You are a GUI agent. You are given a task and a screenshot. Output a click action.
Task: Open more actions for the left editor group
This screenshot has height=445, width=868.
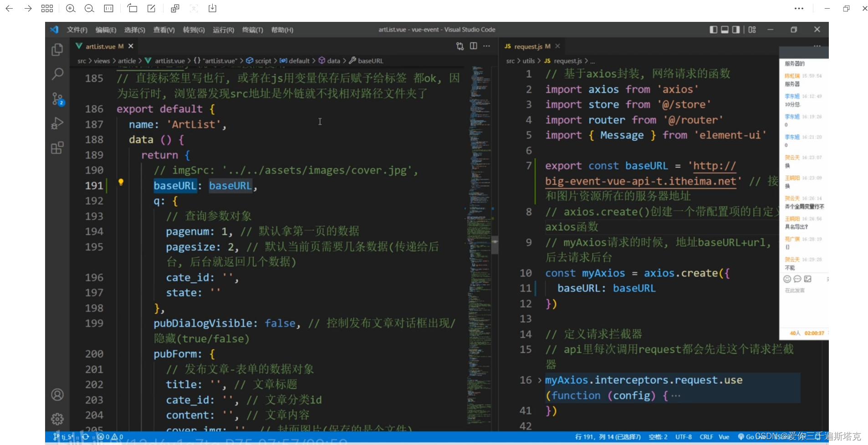[x=487, y=46]
